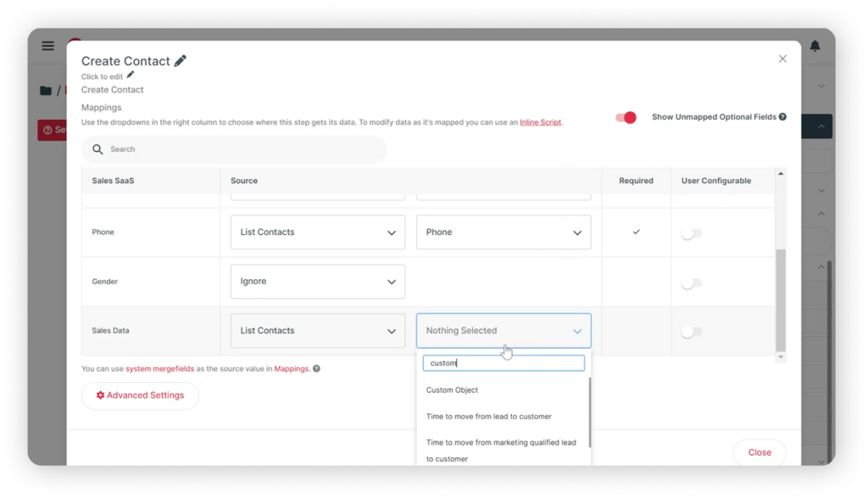Click the Phone row label

[103, 232]
